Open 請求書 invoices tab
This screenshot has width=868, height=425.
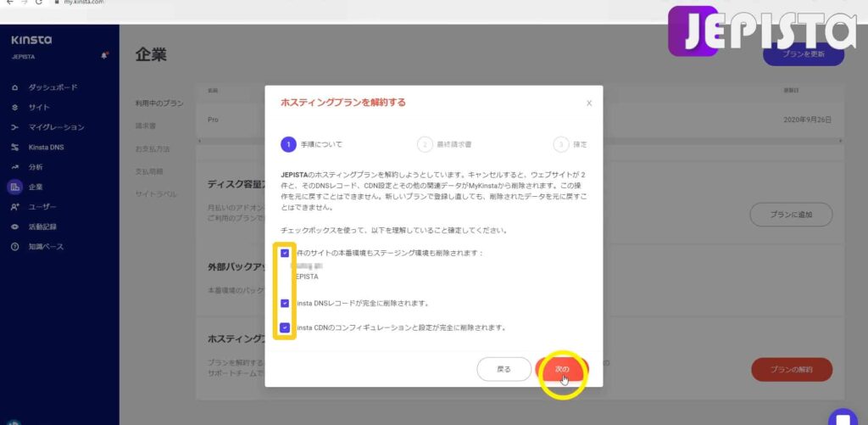(146, 126)
